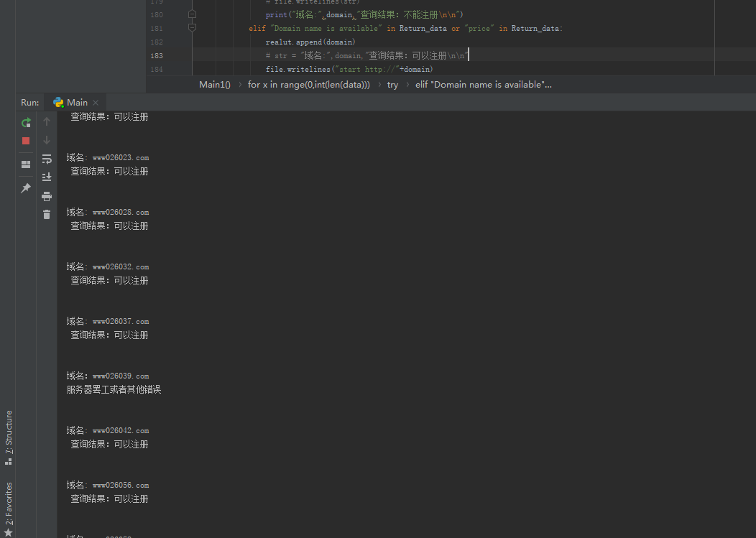Click line number 182 in gutter
This screenshot has width=756, height=538.
157,42
